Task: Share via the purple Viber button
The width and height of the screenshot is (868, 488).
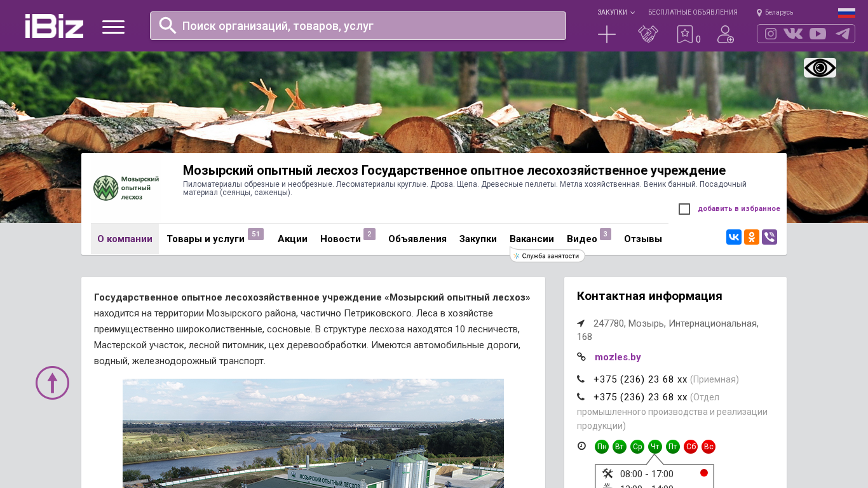Action: pyautogui.click(x=770, y=237)
